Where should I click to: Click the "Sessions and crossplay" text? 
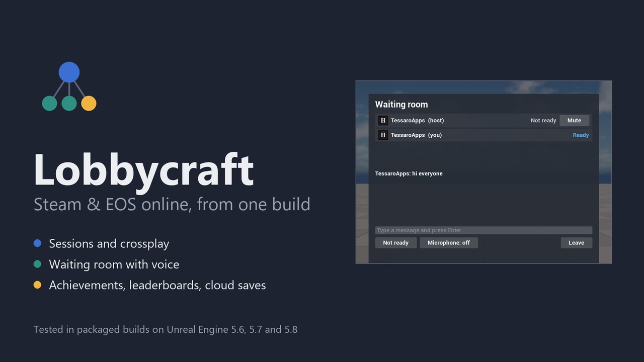click(109, 244)
